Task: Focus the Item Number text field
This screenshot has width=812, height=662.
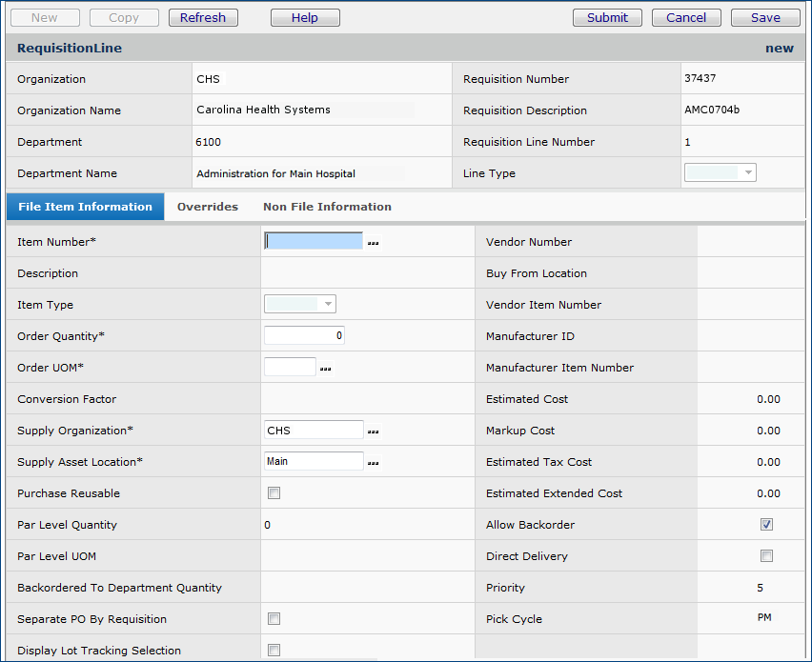Action: (314, 242)
